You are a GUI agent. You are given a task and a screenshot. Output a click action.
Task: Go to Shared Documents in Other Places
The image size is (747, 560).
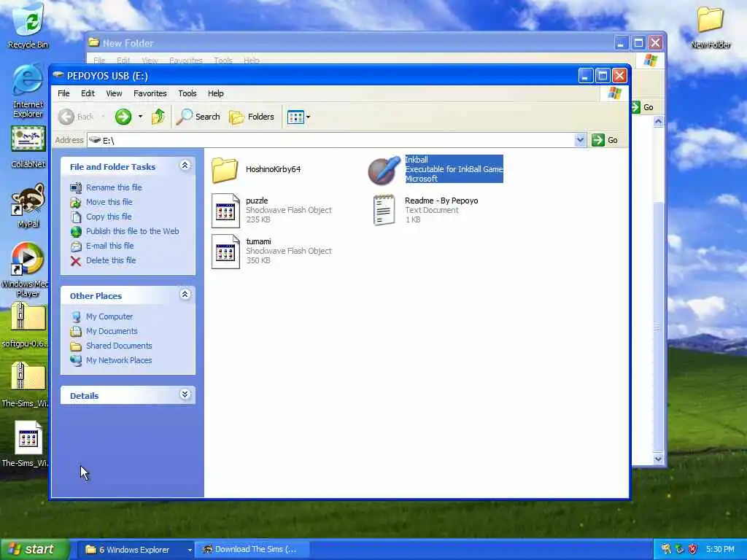(119, 346)
